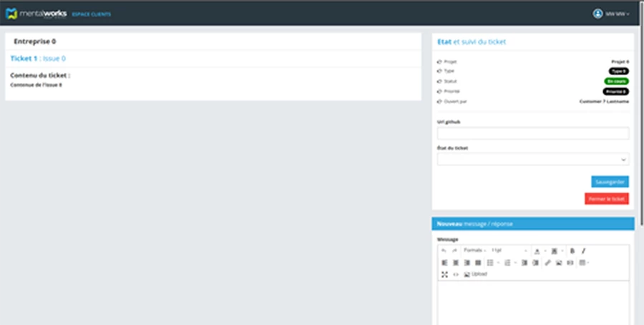Click the Upload image button
Viewport: 644px width, 325px height.
(x=476, y=274)
